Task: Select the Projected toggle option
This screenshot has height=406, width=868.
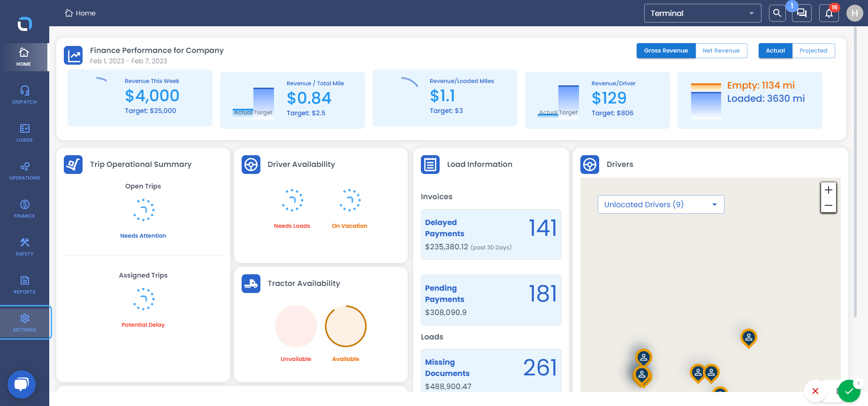Action: tap(814, 51)
